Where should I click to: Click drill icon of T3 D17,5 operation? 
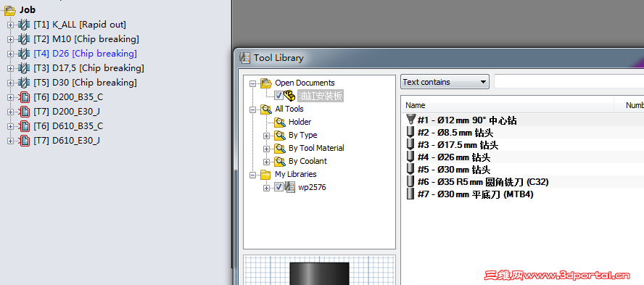[24, 68]
